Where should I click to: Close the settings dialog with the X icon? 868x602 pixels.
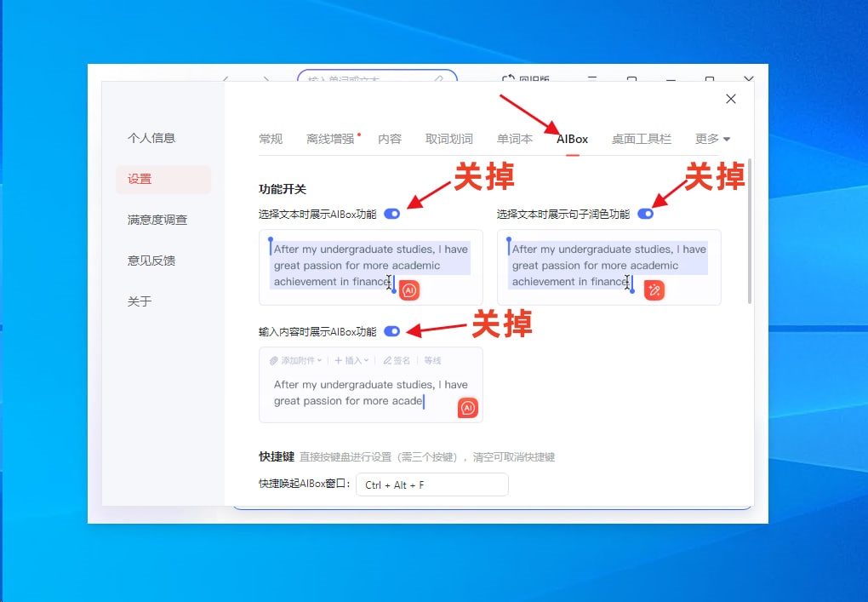[730, 99]
